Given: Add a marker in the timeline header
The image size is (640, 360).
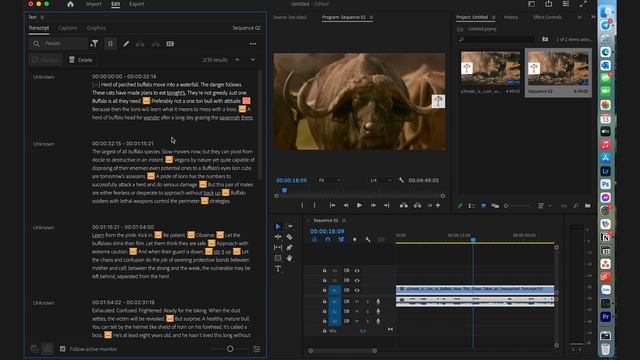Looking at the screenshot, I should [x=354, y=240].
